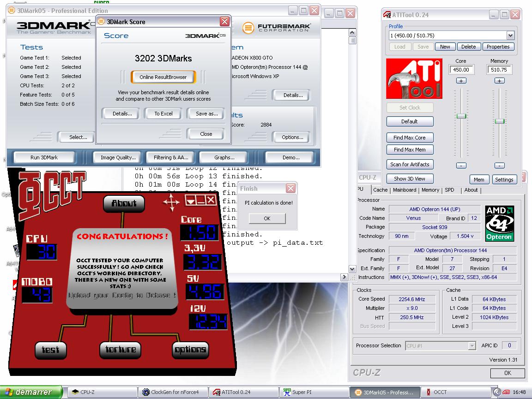Switch to the Cache tab in CPU-Z

(x=381, y=190)
